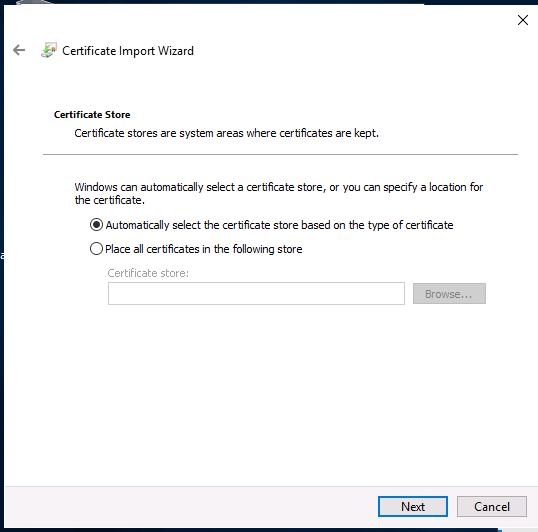
Task: Click the greyed 'Certificate store:' field label
Action: [148, 273]
